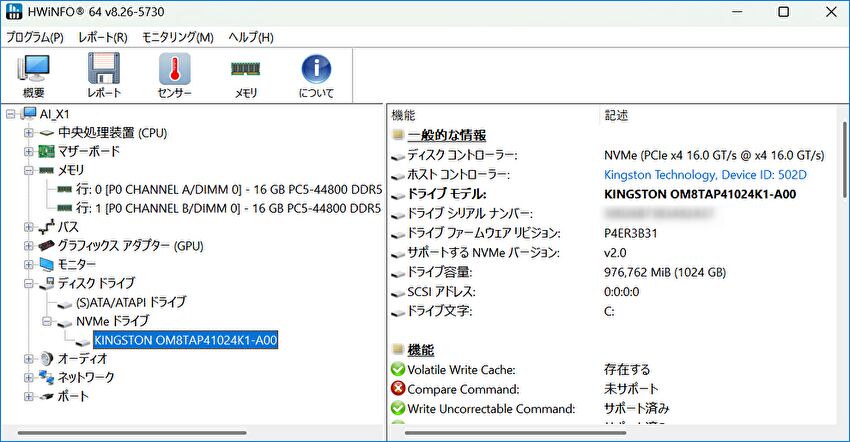The height and width of the screenshot is (442, 850).
Task: Select memory row 1 CHANNEL B/DIMM 0
Action: pos(229,208)
